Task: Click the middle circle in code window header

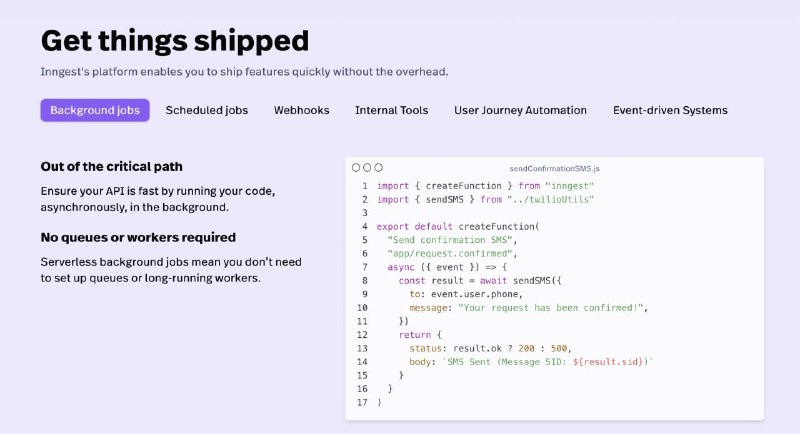Action: tap(367, 168)
